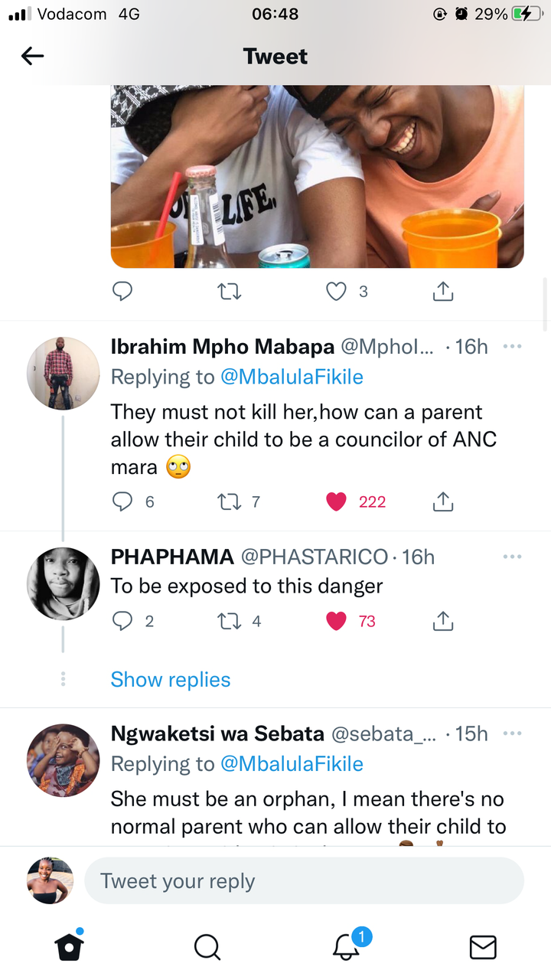Share PHAPHAMA's tweet via share icon
The height and width of the screenshot is (980, 551).
pos(443,621)
